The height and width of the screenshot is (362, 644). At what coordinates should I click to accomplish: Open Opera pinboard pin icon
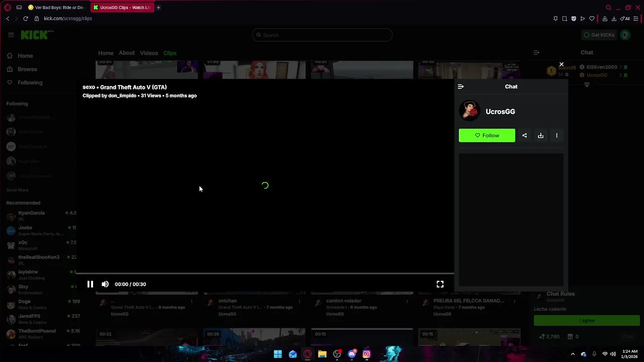tap(555, 19)
